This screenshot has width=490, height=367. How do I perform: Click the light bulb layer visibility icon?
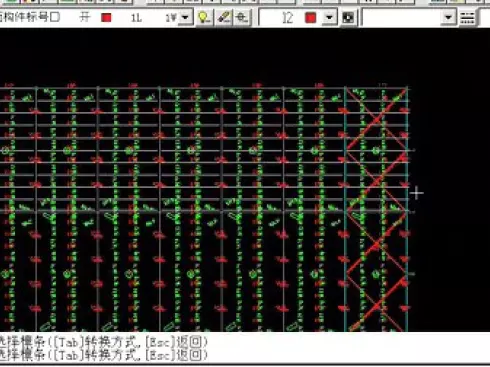[x=204, y=17]
